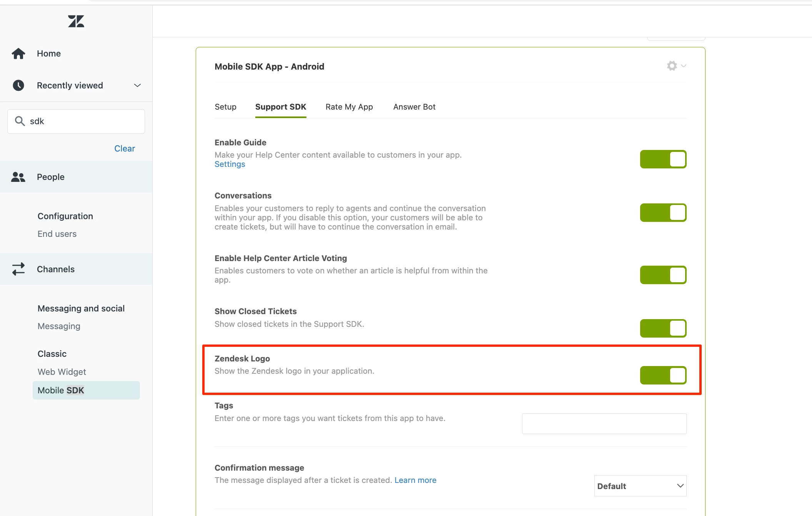This screenshot has width=812, height=516.
Task: Select Web Widget in sidebar
Action: pos(62,372)
